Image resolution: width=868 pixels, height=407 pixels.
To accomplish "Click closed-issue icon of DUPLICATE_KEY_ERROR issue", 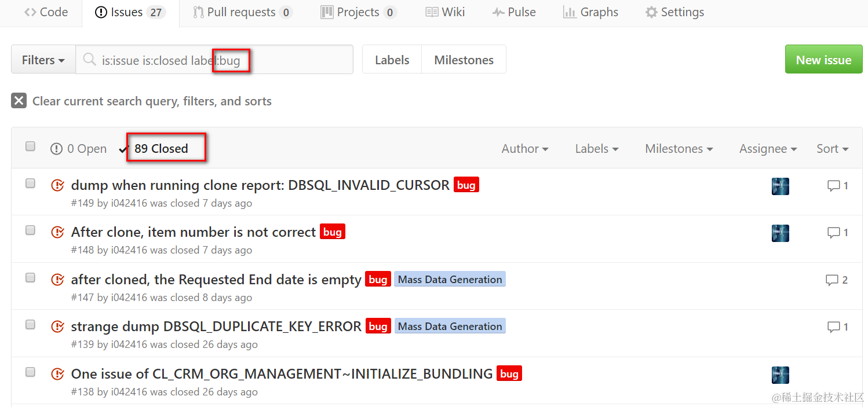I will pos(57,327).
